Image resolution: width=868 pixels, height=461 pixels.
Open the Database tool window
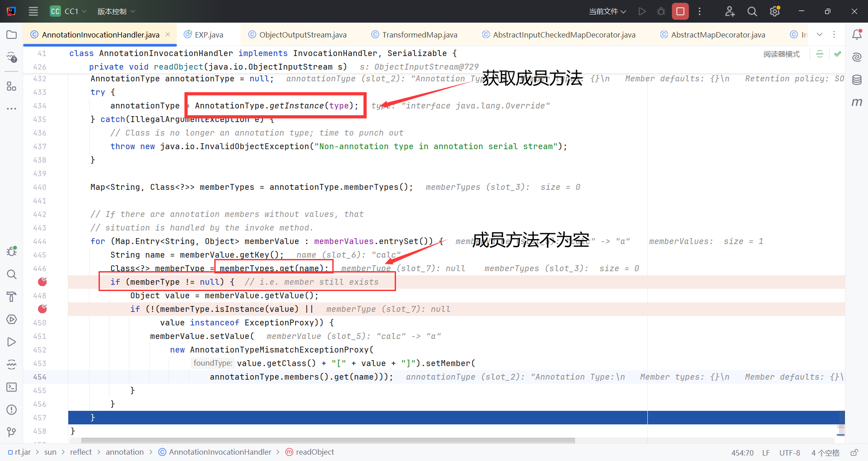[x=857, y=80]
